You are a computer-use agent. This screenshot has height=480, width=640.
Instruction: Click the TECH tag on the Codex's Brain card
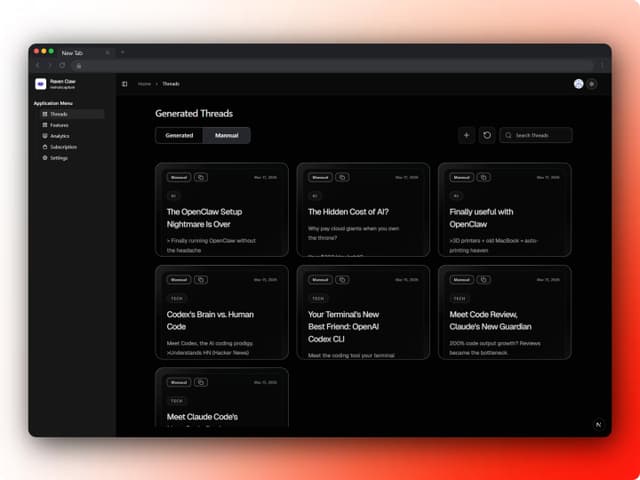(177, 298)
